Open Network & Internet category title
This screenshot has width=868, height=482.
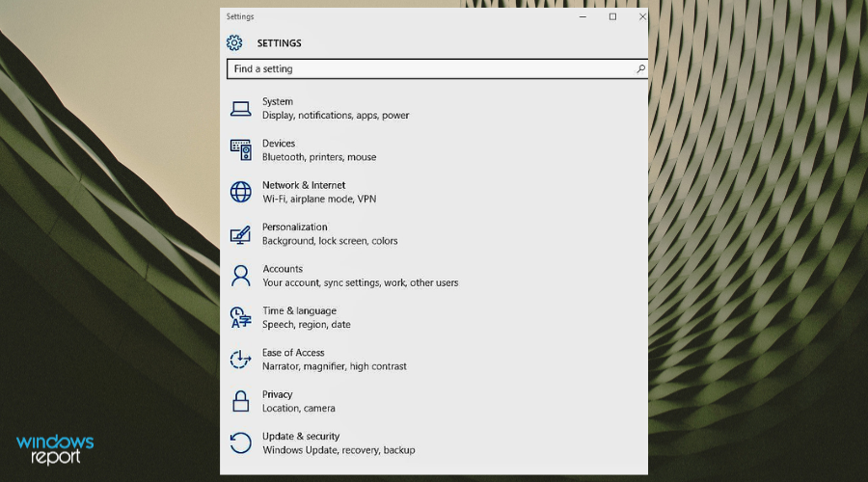point(304,185)
